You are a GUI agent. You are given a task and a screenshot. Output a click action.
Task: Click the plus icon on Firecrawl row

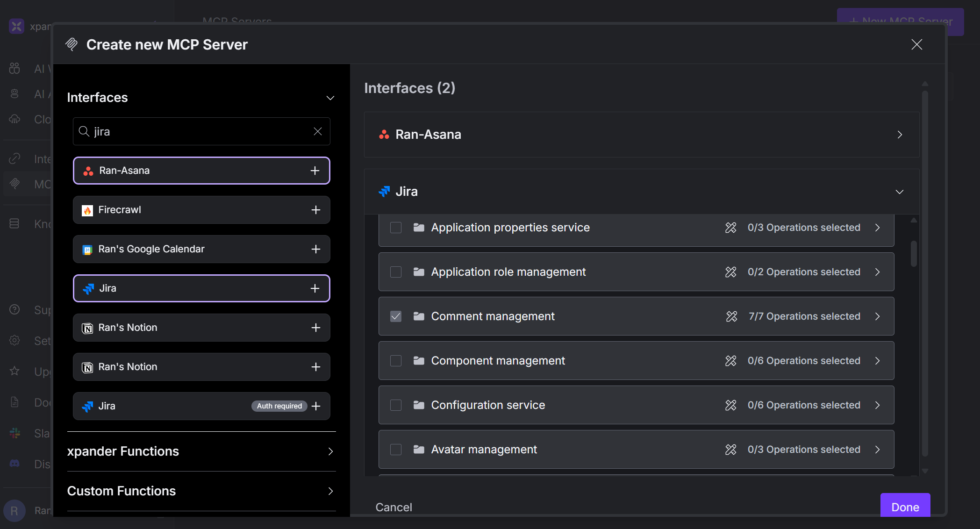click(316, 210)
